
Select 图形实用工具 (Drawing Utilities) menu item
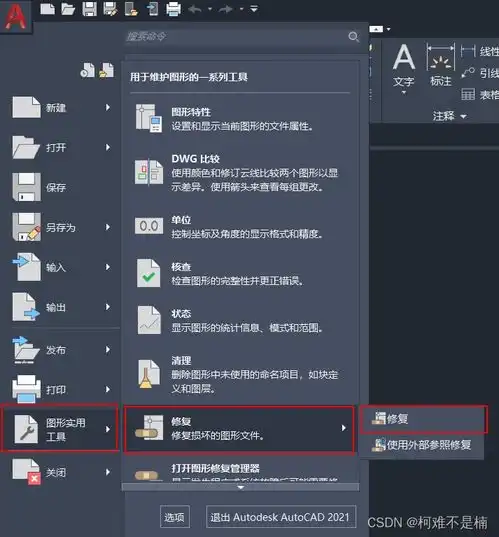[60, 429]
